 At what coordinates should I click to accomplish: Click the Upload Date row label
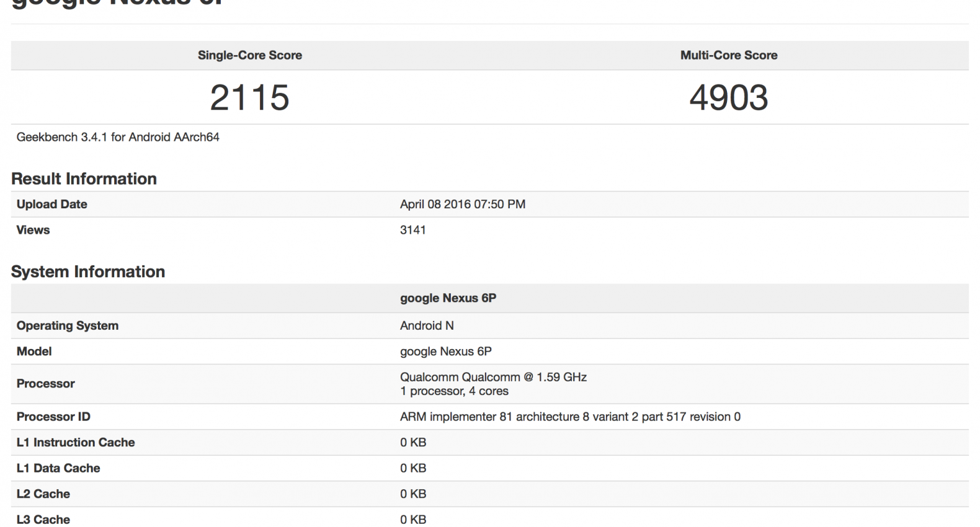coord(51,204)
